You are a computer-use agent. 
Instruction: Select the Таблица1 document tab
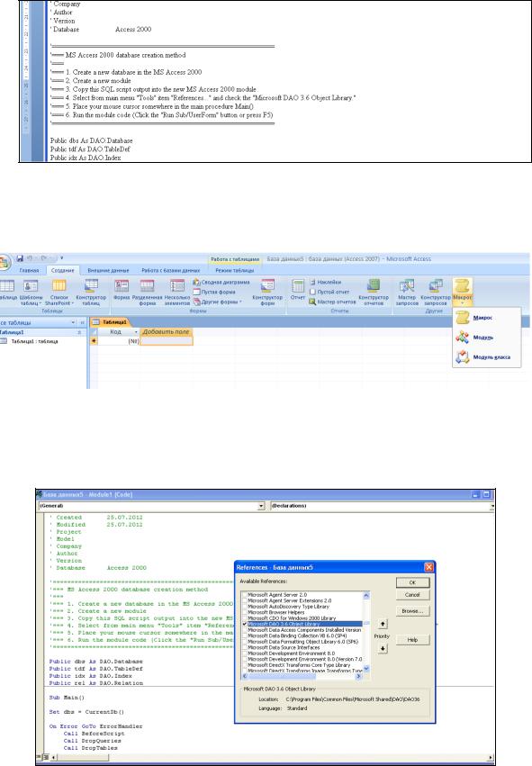(111, 322)
